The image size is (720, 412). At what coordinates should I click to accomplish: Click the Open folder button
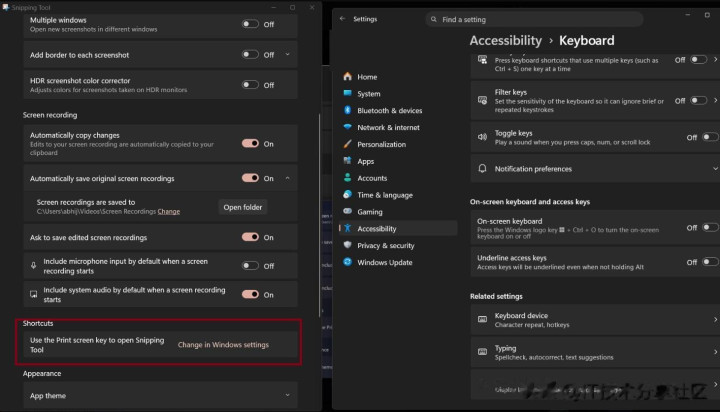click(243, 207)
